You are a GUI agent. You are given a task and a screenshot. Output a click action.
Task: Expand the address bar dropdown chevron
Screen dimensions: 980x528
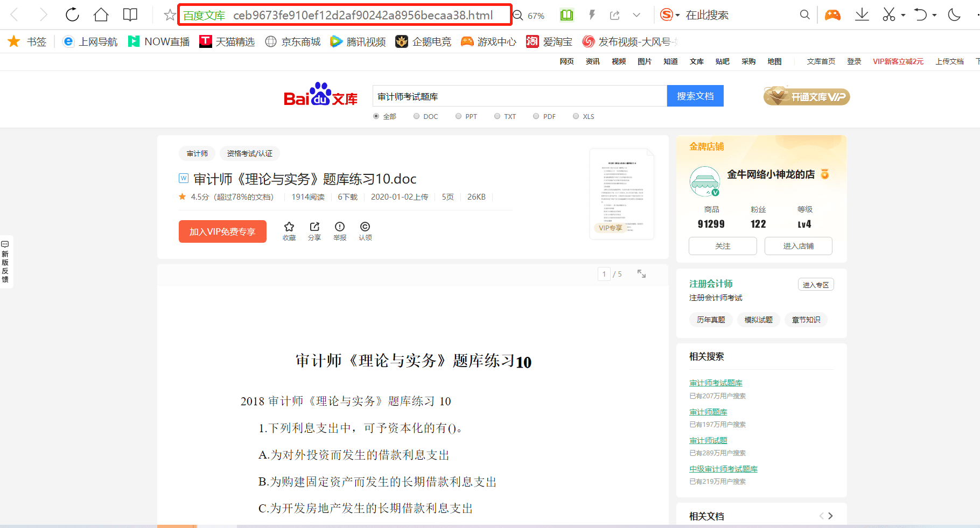[x=636, y=15]
